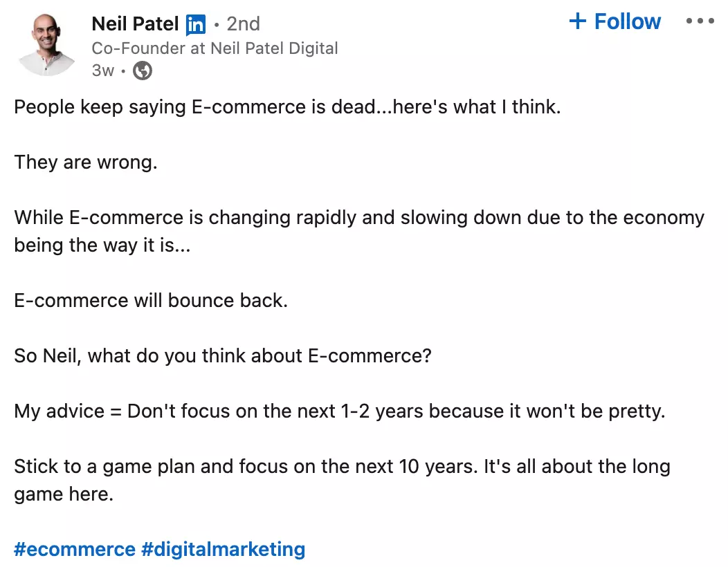728x567 pixels.
Task: Open the #ecommerce hashtag feed
Action: tap(75, 549)
